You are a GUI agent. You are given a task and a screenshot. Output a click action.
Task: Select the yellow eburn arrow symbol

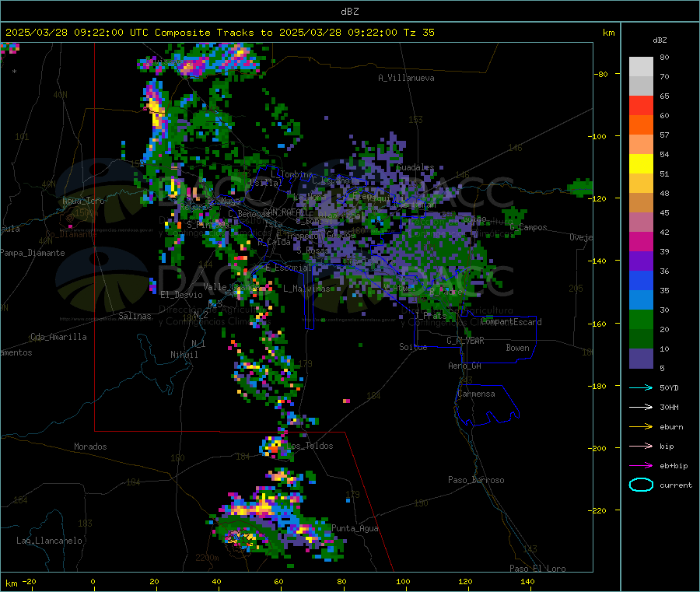(x=641, y=427)
